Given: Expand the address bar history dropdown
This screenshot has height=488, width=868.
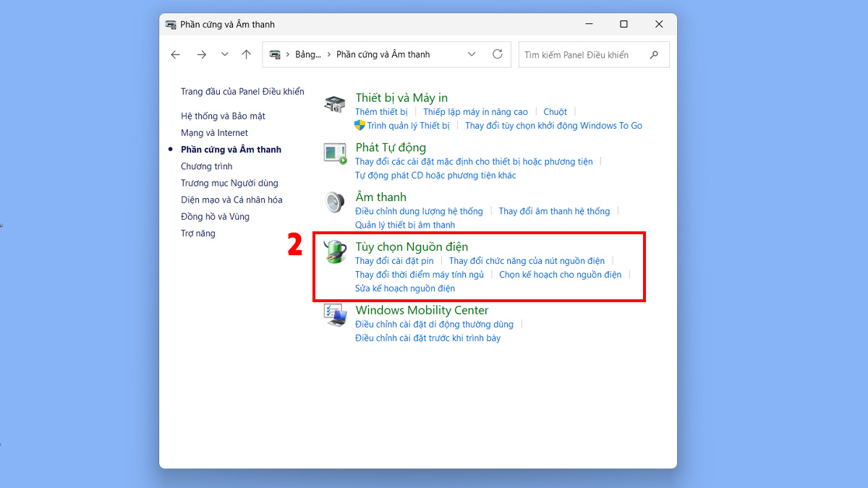Looking at the screenshot, I should 472,54.
